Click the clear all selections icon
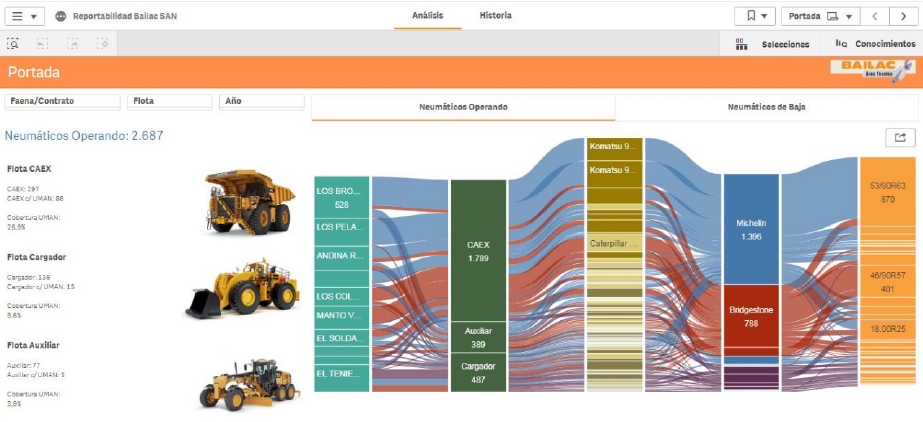 click(102, 44)
